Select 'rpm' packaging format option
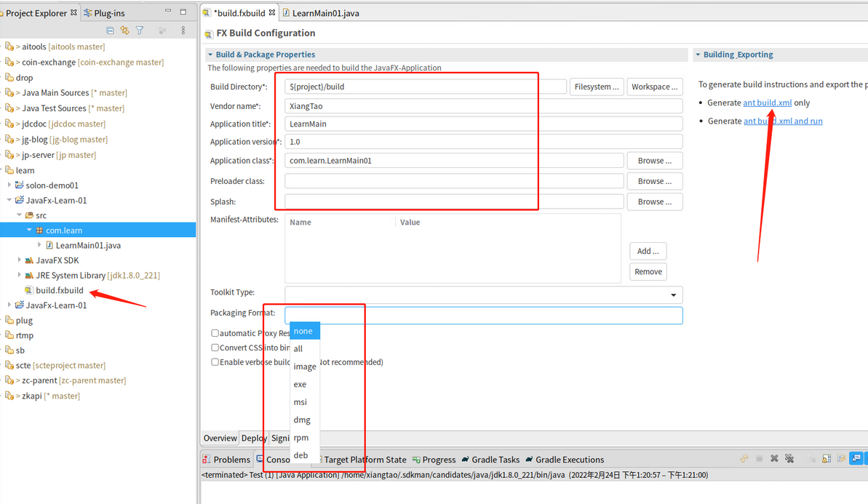The image size is (868, 504). point(304,438)
